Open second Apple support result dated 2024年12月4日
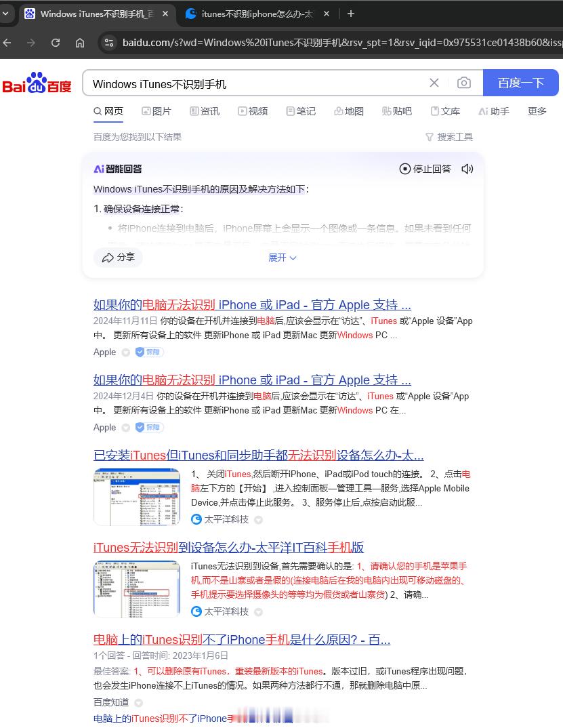Image resolution: width=563 pixels, height=728 pixels. pyautogui.click(x=252, y=380)
